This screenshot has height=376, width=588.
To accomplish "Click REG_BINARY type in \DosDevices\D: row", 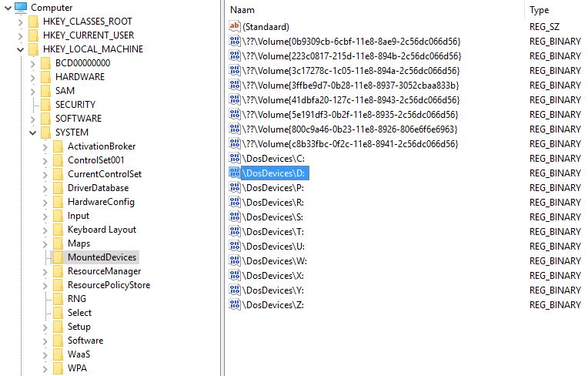I will (x=555, y=173).
